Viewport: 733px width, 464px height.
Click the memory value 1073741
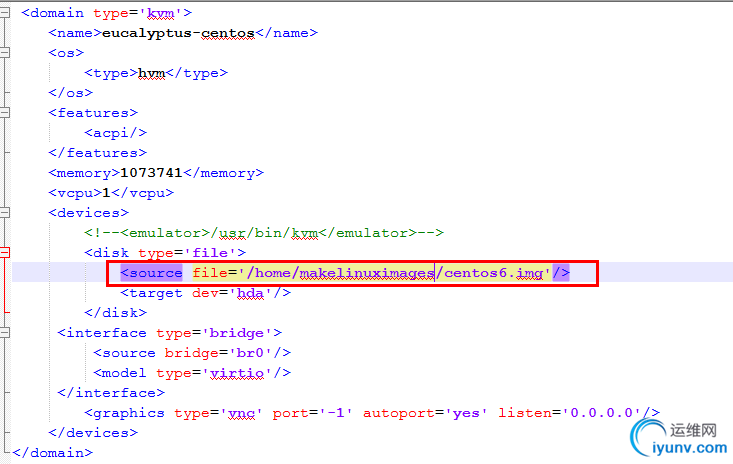pos(151,173)
